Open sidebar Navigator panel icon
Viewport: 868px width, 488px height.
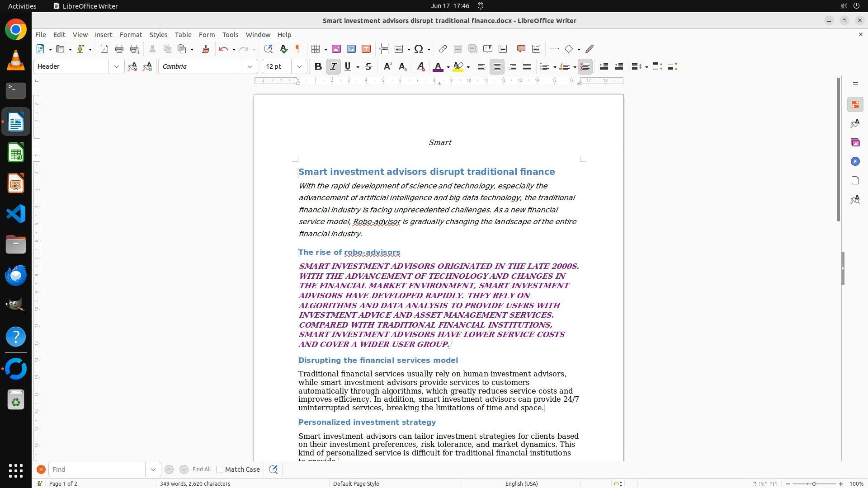[x=855, y=161]
